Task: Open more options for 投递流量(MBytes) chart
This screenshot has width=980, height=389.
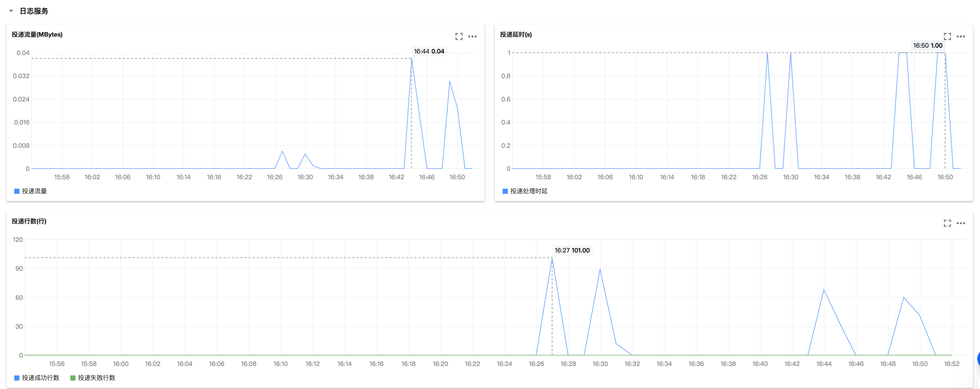Action: [x=472, y=37]
